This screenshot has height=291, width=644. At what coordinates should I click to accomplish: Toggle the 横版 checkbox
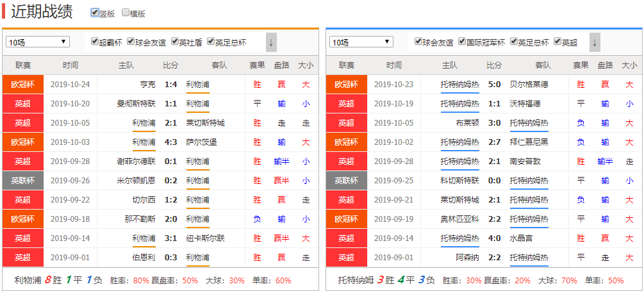click(x=126, y=13)
